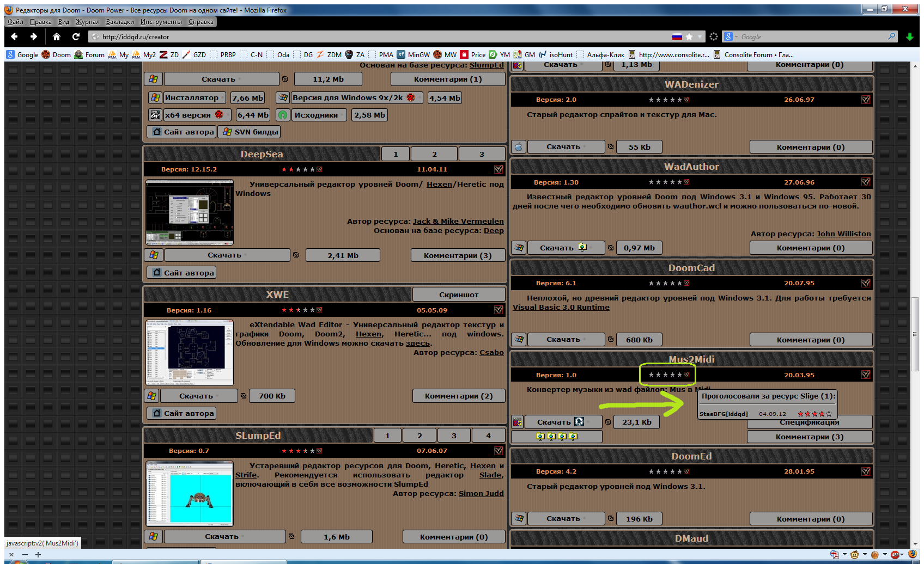
Task: Click the magnifier icon in the Google search box
Action: [x=891, y=36]
